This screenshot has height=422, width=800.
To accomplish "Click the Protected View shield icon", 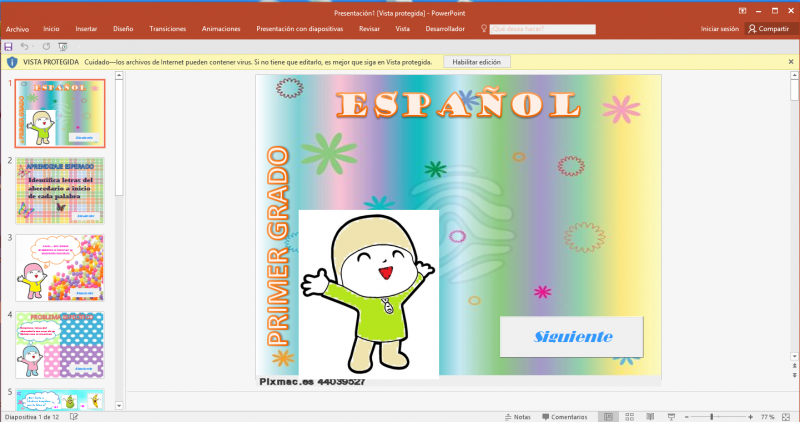I will [x=12, y=62].
